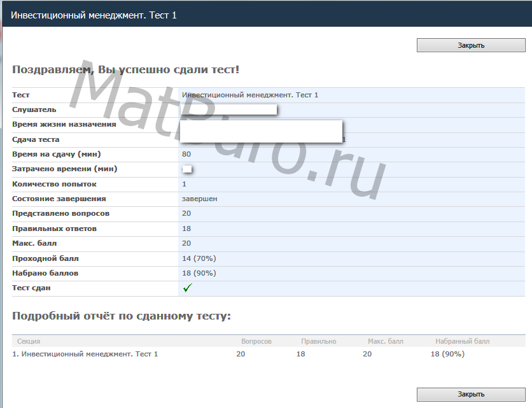Click the Секция column header
Viewport: 532px width, 408px height.
tap(29, 341)
